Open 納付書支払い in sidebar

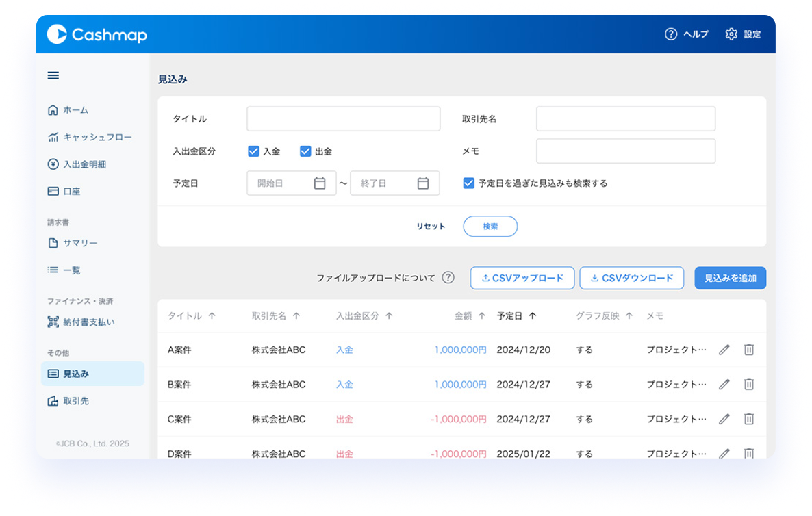tap(81, 322)
